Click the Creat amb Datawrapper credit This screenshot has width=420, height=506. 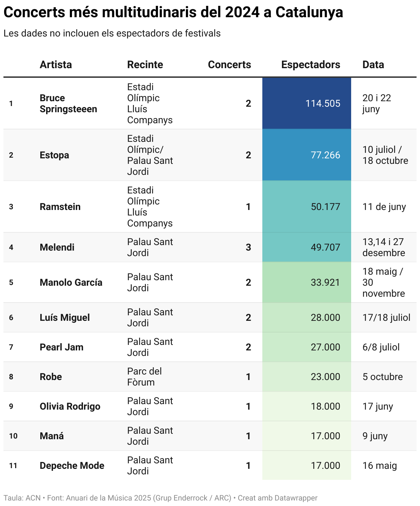coord(277,498)
